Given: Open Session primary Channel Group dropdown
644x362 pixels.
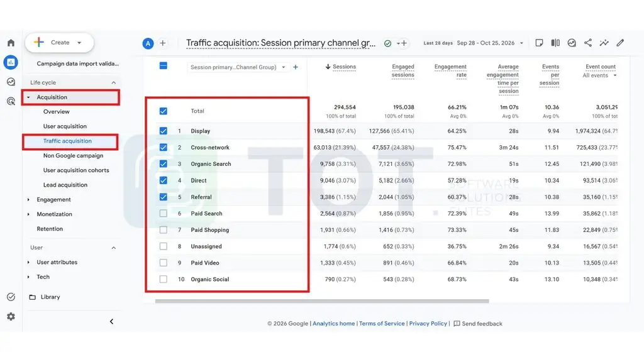Looking at the screenshot, I should pyautogui.click(x=238, y=67).
